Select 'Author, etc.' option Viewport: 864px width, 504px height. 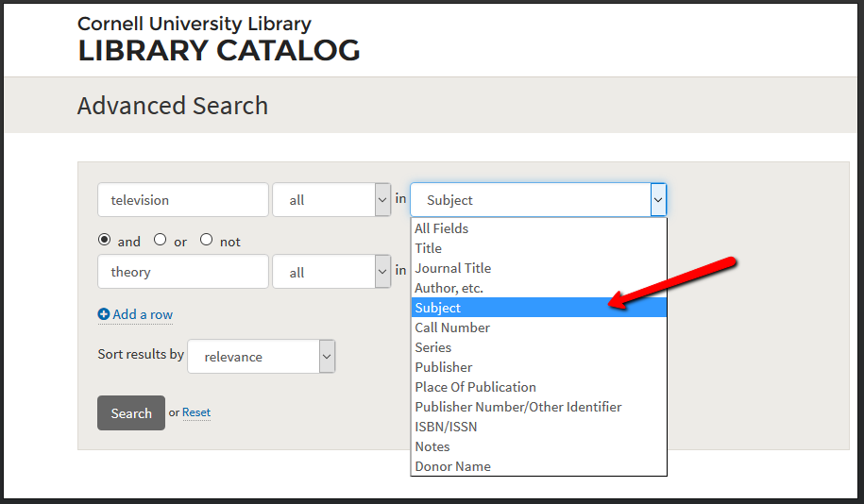point(539,288)
